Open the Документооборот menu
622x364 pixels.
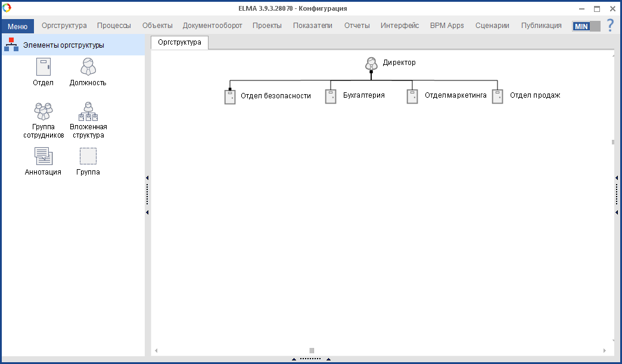coord(212,26)
